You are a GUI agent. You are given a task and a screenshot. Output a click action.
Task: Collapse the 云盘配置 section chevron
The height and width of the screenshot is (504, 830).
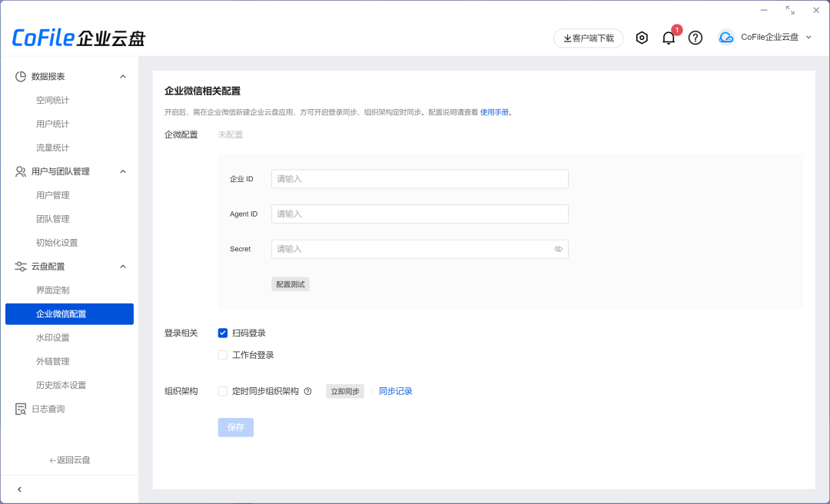[122, 266]
